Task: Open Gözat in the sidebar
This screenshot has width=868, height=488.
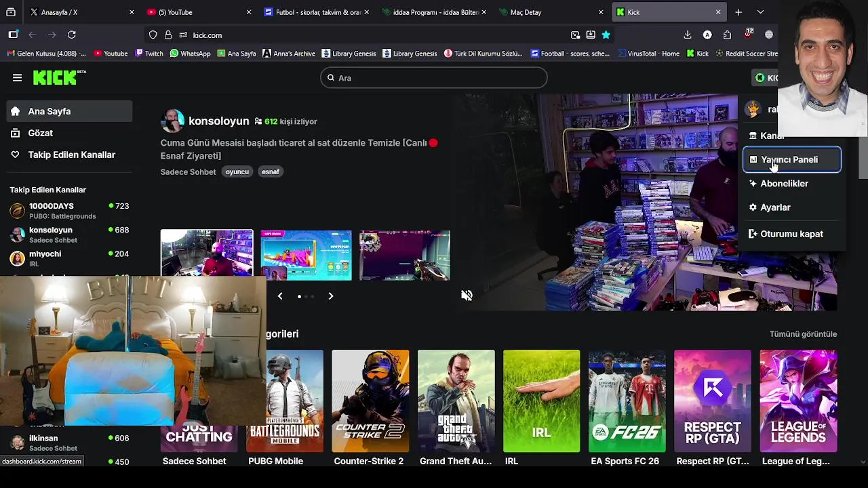Action: click(70, 133)
